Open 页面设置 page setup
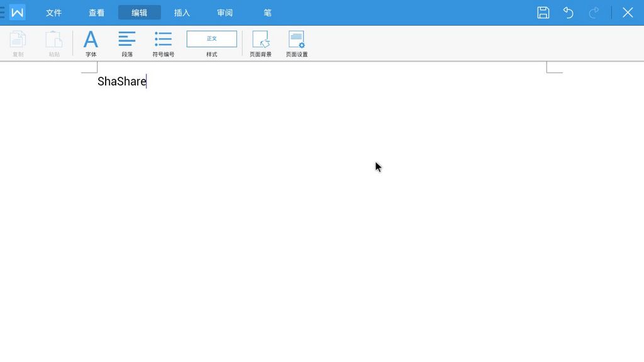The image size is (644, 362). pyautogui.click(x=297, y=43)
